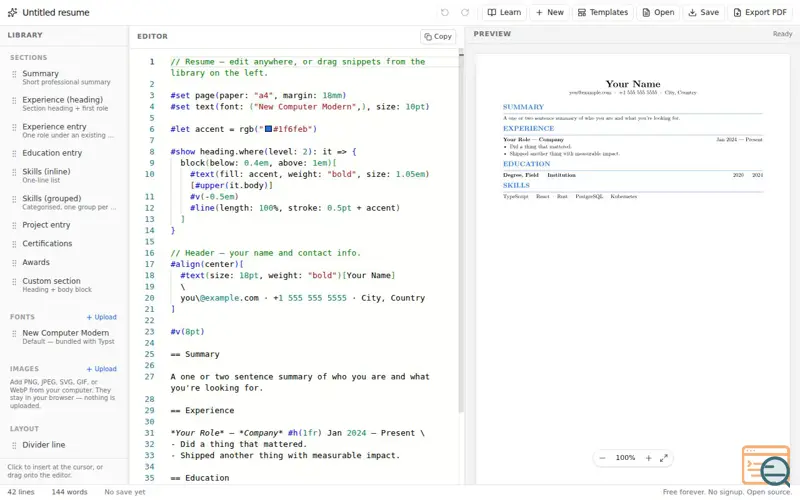Image resolution: width=800 pixels, height=500 pixels.
Task: Click the undo arrow icon
Action: tap(444, 12)
